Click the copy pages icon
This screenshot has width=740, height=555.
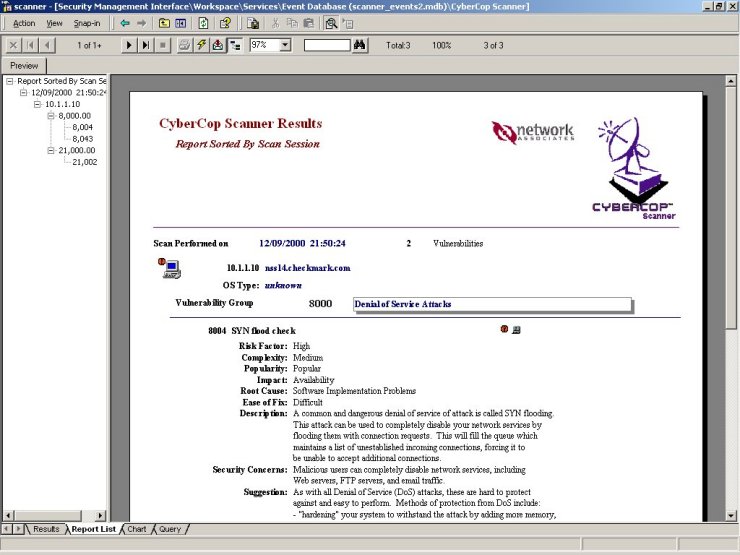click(x=292, y=23)
